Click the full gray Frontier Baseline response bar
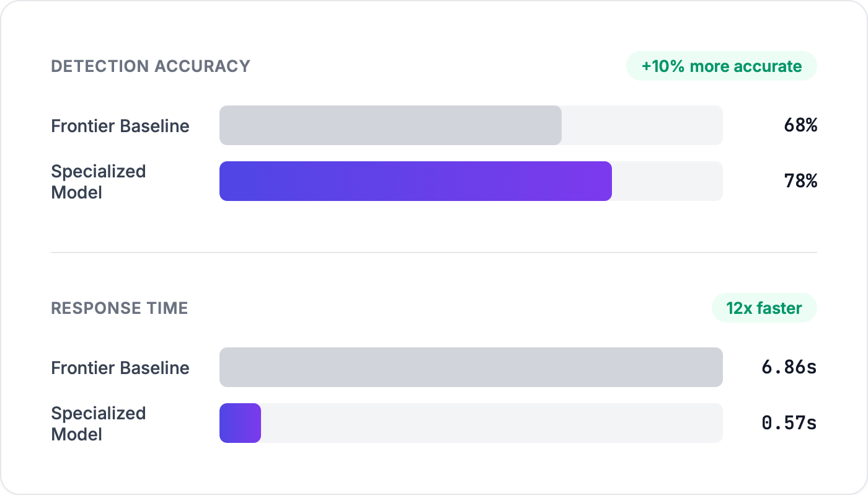Screen dimensions: 868x495 coord(471,367)
